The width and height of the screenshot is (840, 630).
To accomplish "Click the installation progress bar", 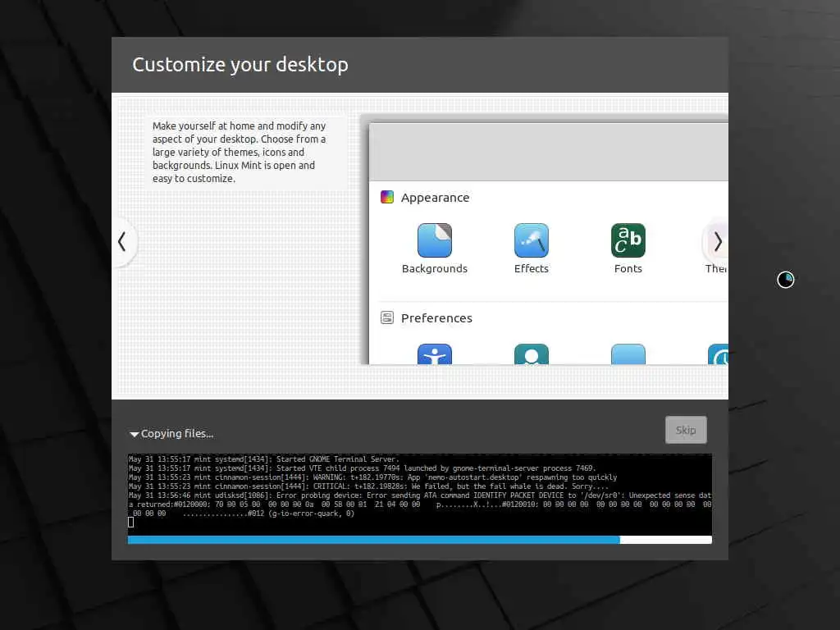I will click(419, 540).
